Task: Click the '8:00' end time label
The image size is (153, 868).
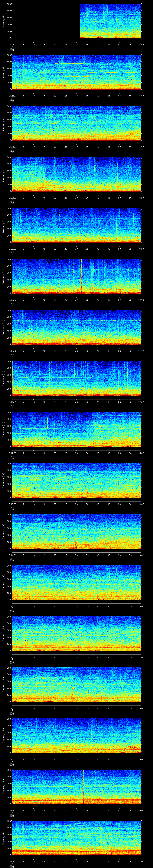Action: tap(141, 198)
